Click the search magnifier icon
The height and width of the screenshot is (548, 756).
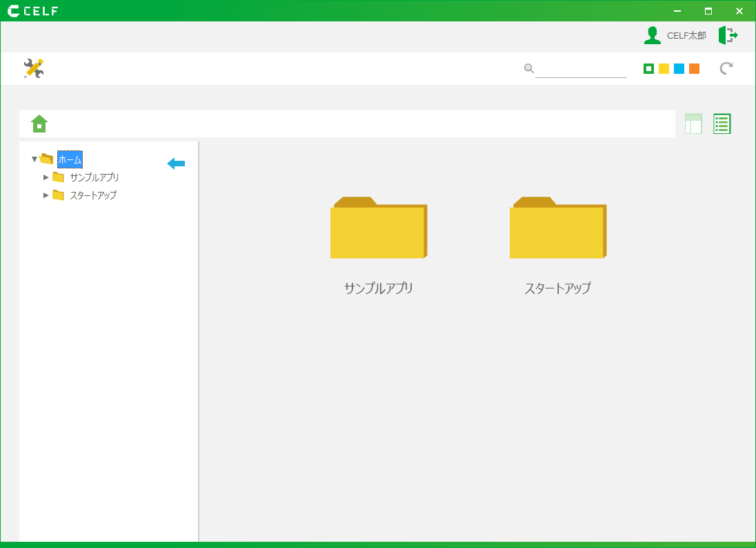coord(529,68)
